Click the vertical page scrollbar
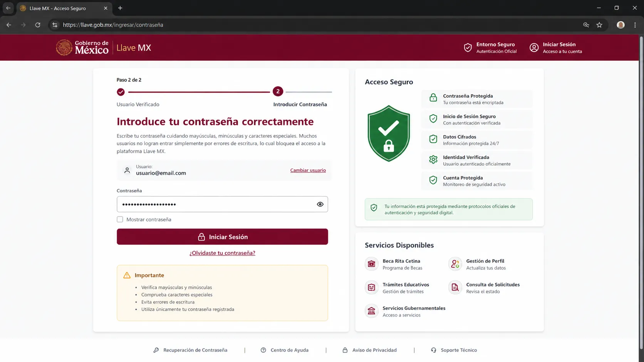This screenshot has height=362, width=644. tap(641, 192)
